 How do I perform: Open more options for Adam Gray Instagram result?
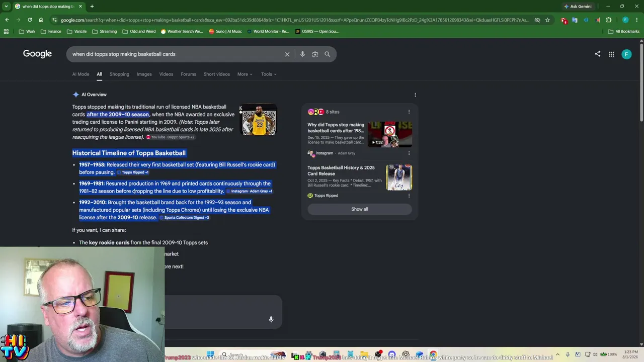[409, 153]
